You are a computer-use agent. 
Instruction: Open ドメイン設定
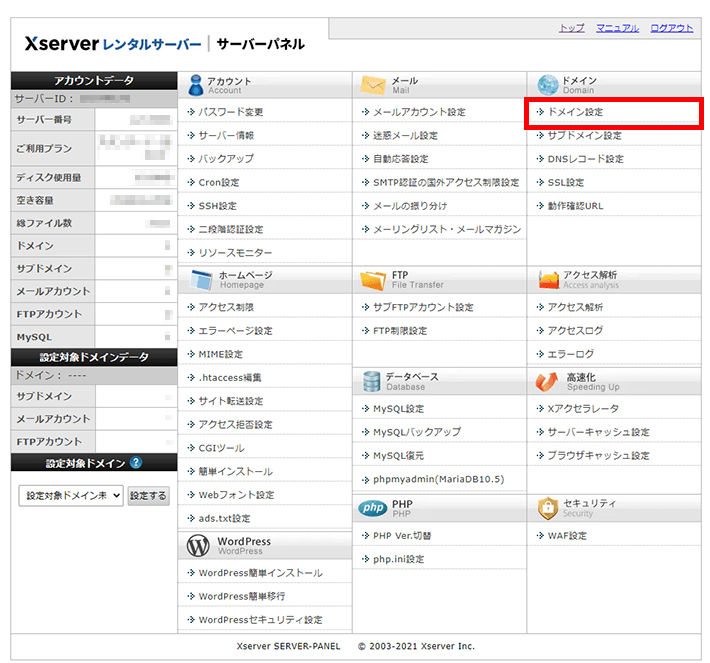tap(575, 112)
